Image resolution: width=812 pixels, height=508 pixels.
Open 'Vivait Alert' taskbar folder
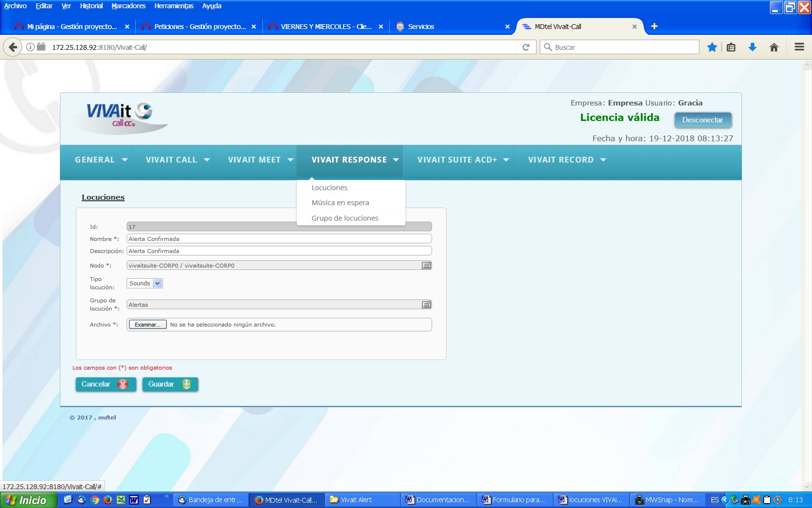coord(362,500)
